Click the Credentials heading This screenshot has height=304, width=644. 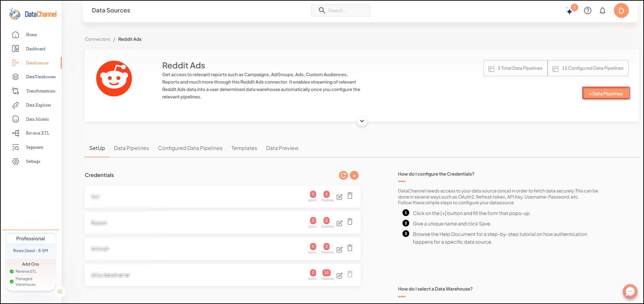(100, 175)
